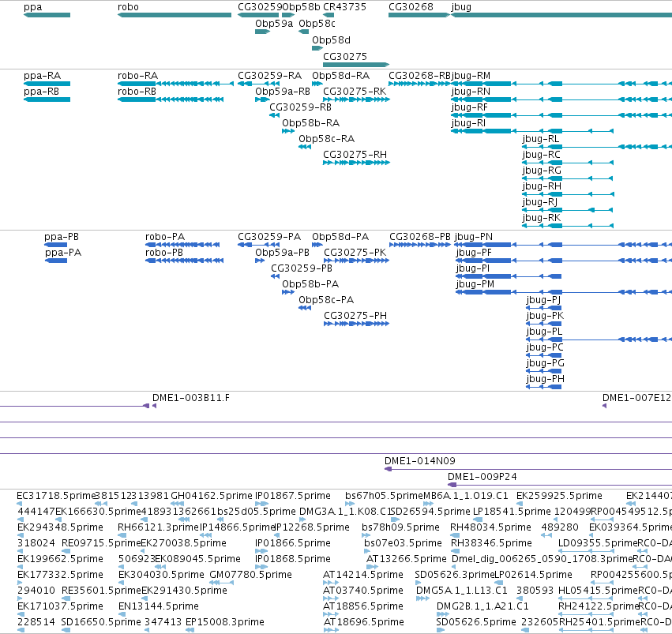Click the 'GM07780.5prime' EST label
The image size is (672, 634).
click(x=250, y=575)
